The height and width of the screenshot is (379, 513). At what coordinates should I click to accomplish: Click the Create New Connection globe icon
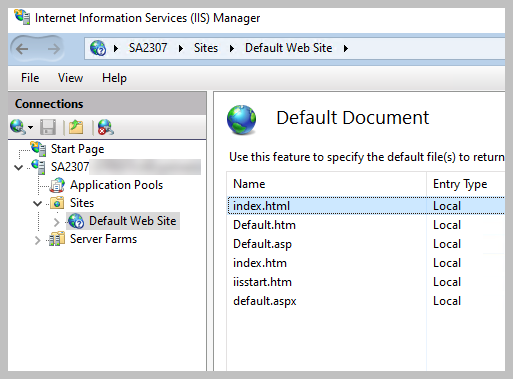pos(18,127)
